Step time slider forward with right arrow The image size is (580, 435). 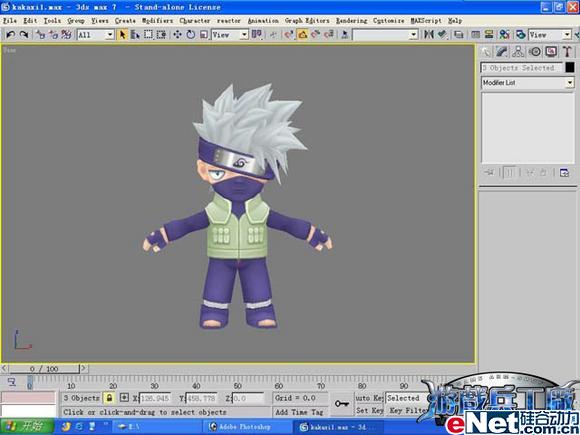tap(84, 368)
